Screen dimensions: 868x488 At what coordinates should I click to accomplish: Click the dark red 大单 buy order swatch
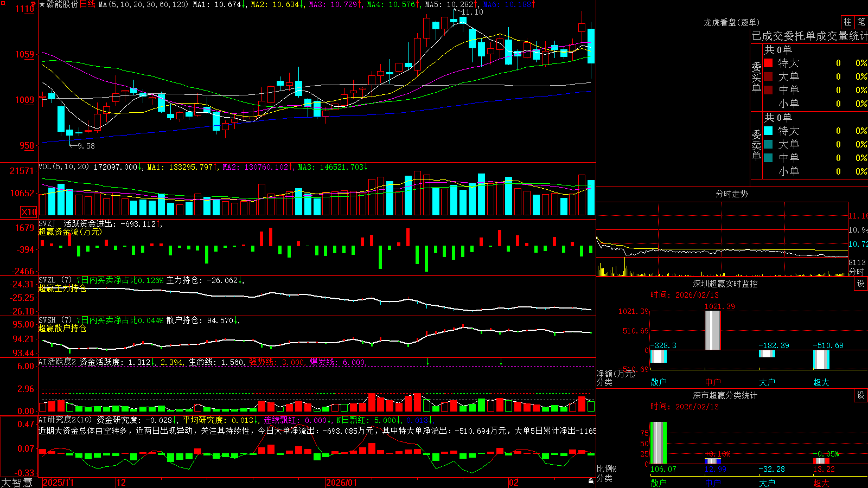pos(768,76)
